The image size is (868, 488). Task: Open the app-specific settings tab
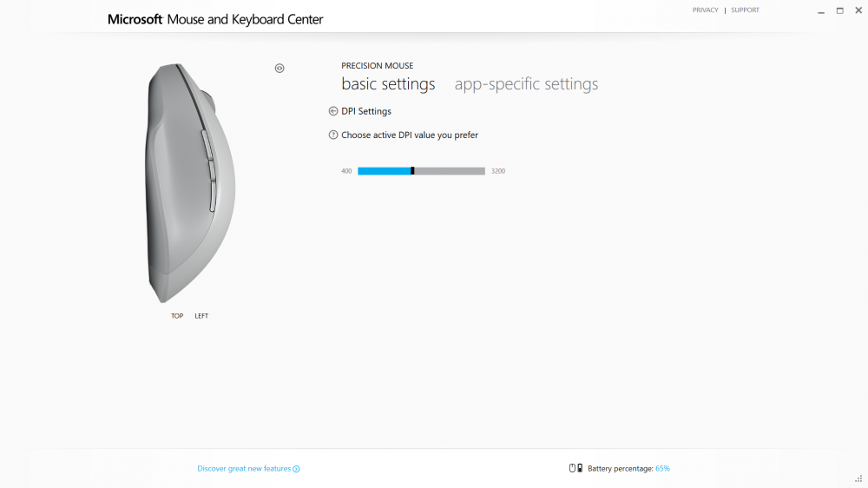(x=526, y=83)
